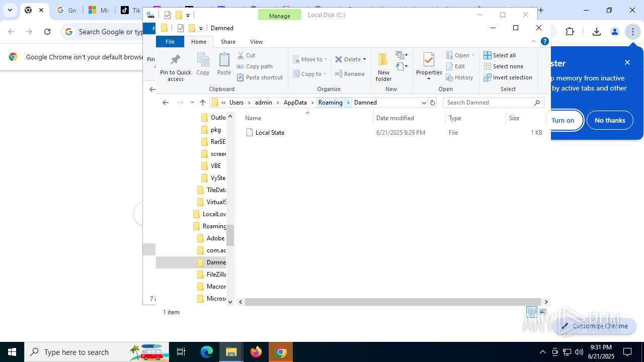
Task: Click the Paste ribbon icon
Action: [x=224, y=64]
